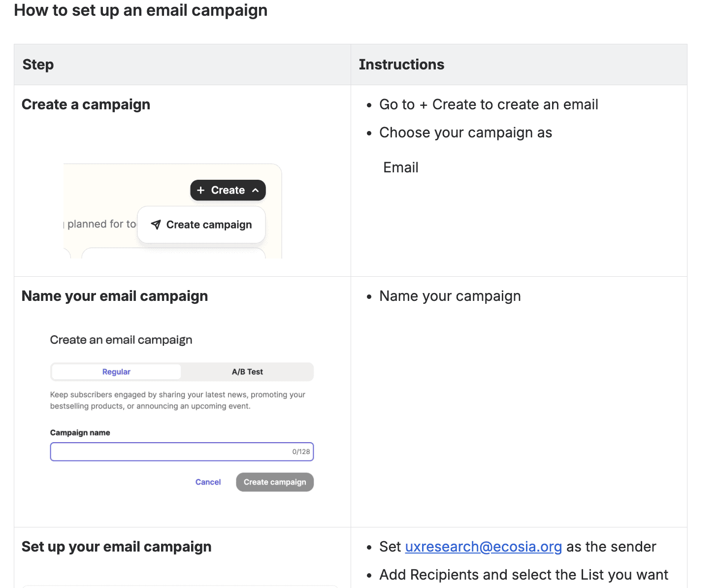Choose the "Create campaign" menu entry label
719x588 pixels.
(209, 225)
